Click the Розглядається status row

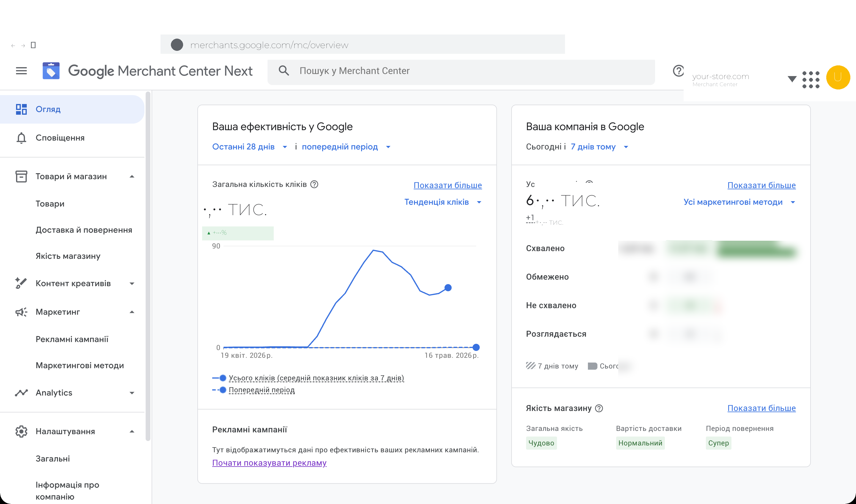[661, 334]
